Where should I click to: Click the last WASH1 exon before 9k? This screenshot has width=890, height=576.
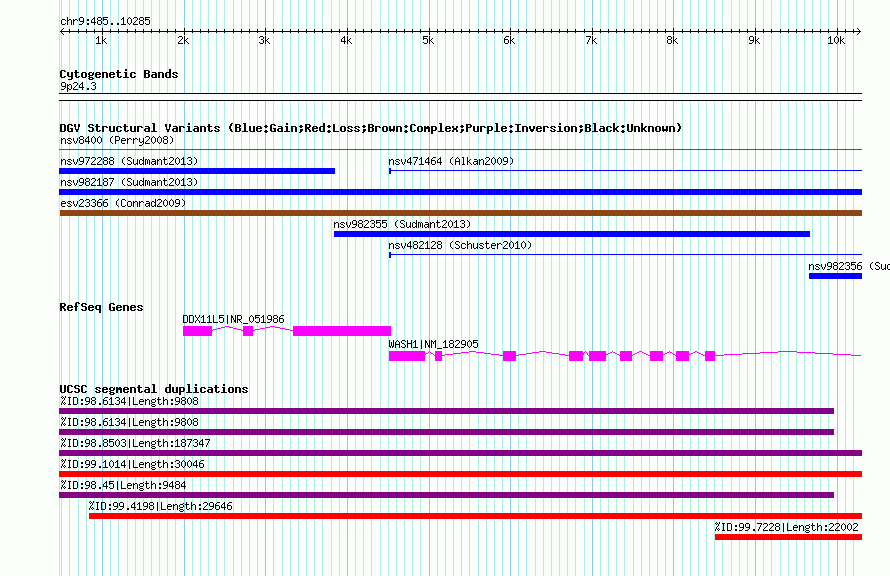[x=710, y=356]
